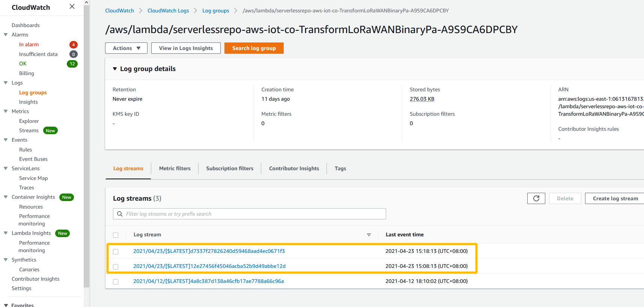Close the CloudWatch navigation panel
644x307 pixels.
point(72,6)
